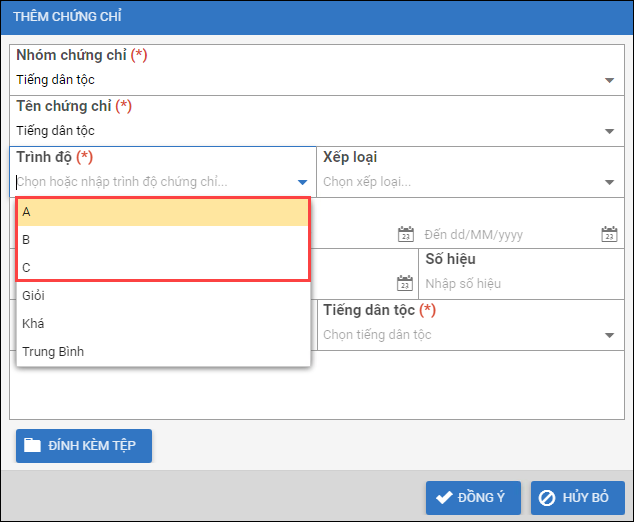Choose option B in Trình độ list
The width and height of the screenshot is (634, 522).
coord(163,240)
